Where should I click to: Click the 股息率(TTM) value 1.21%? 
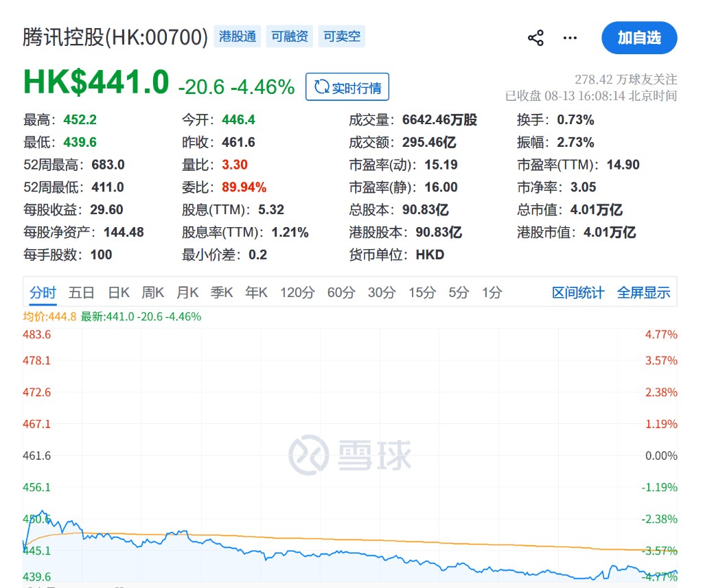(290, 232)
